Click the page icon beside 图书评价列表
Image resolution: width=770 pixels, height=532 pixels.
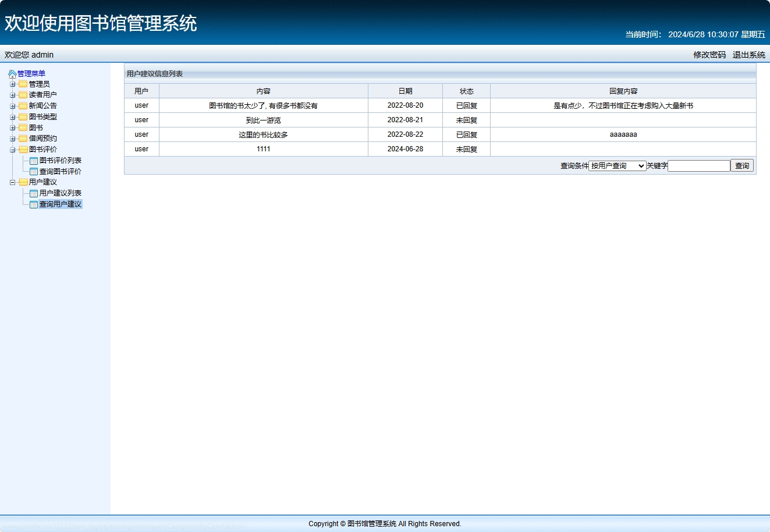click(33, 161)
